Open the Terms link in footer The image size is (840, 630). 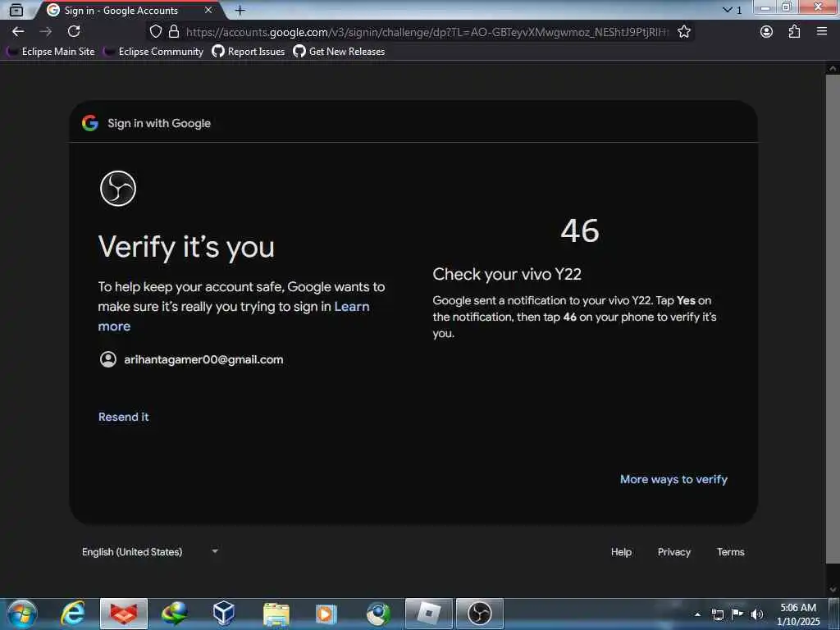731,552
